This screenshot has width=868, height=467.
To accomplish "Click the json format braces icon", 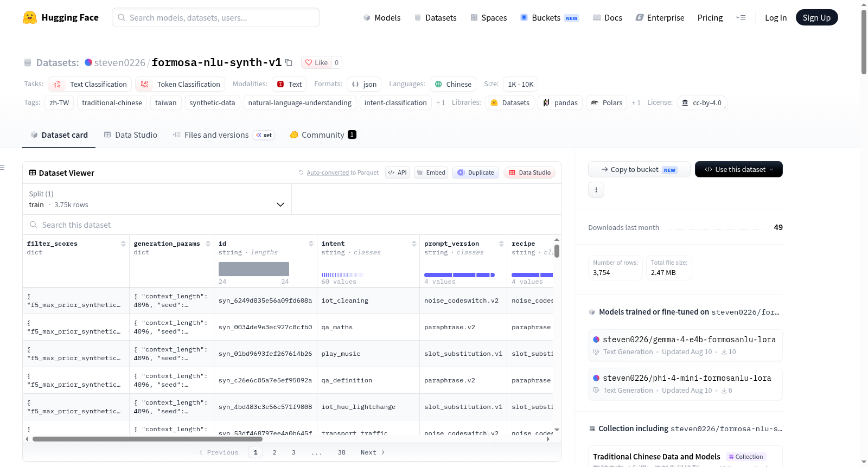I will pyautogui.click(x=355, y=84).
